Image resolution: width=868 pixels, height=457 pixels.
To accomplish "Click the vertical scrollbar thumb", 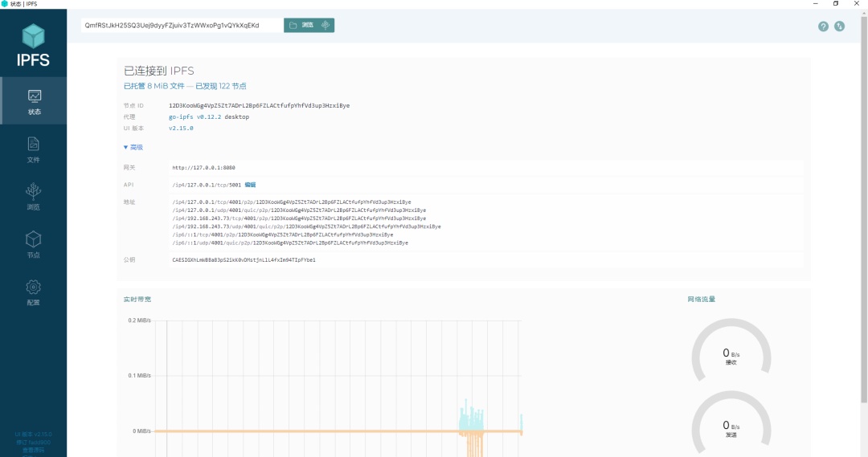I will [863, 209].
